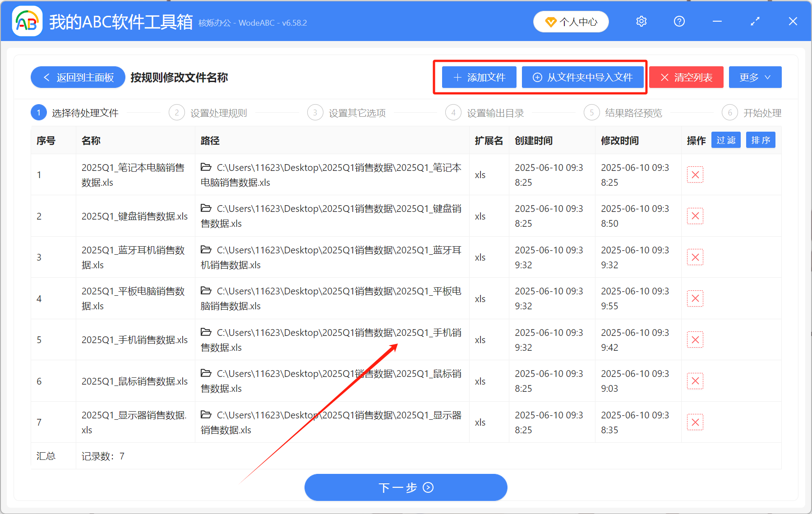The height and width of the screenshot is (514, 812).
Task: Expand the 更多 dropdown
Action: click(x=755, y=77)
